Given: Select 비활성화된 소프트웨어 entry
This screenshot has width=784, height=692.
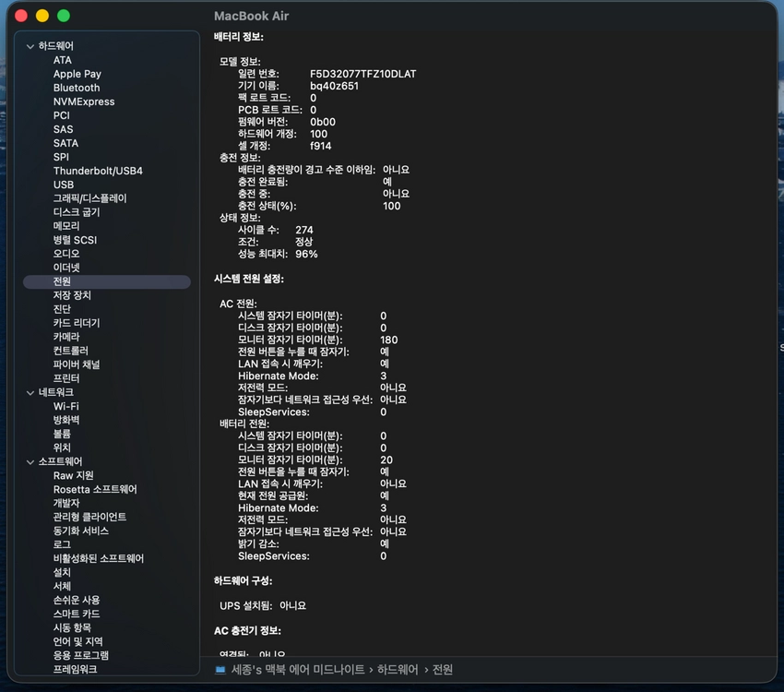Looking at the screenshot, I should (99, 558).
